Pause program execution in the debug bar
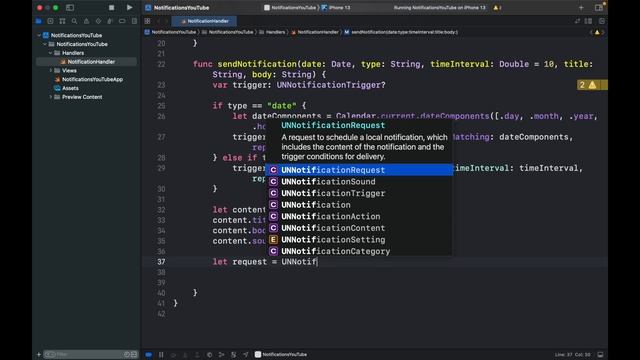This screenshot has width=640, height=360. click(161, 355)
